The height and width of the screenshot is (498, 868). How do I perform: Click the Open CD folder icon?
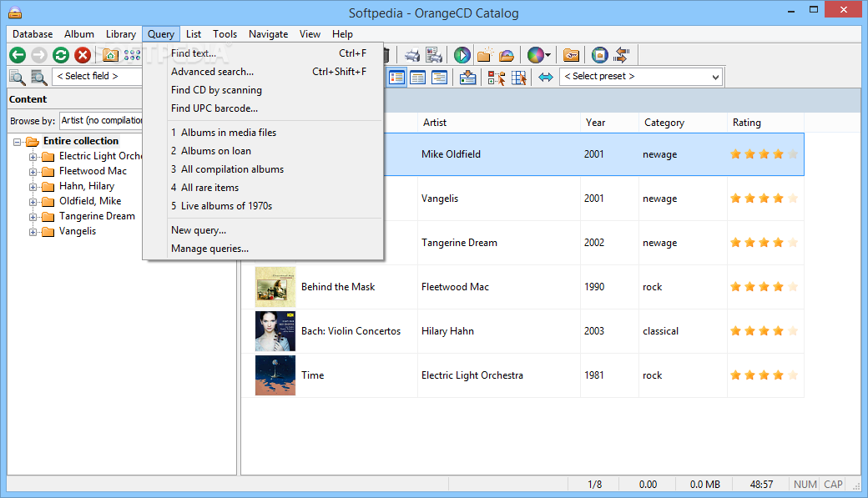click(x=507, y=55)
